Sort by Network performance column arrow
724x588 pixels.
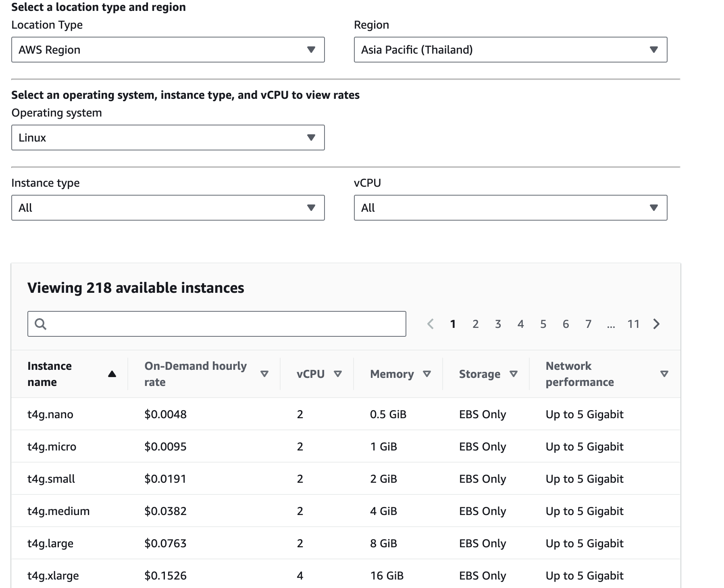(x=664, y=374)
